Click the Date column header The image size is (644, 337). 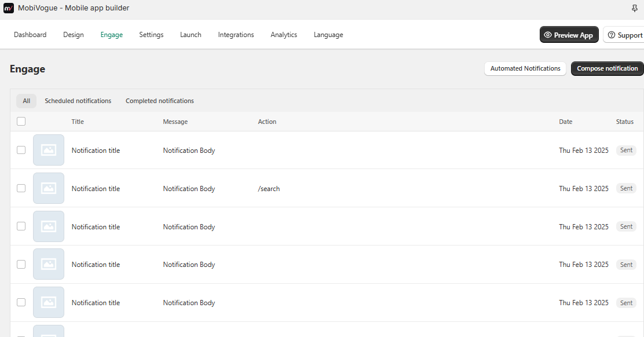point(566,122)
